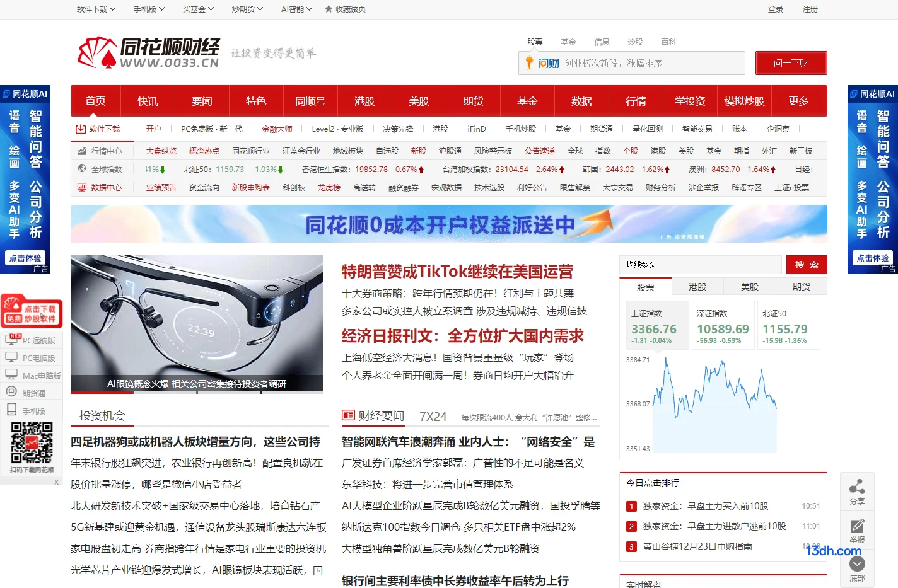Screen dimensions: 898x588
Task: Click the PC电脑版 monitor icon in sidebar
Action: click(x=11, y=357)
